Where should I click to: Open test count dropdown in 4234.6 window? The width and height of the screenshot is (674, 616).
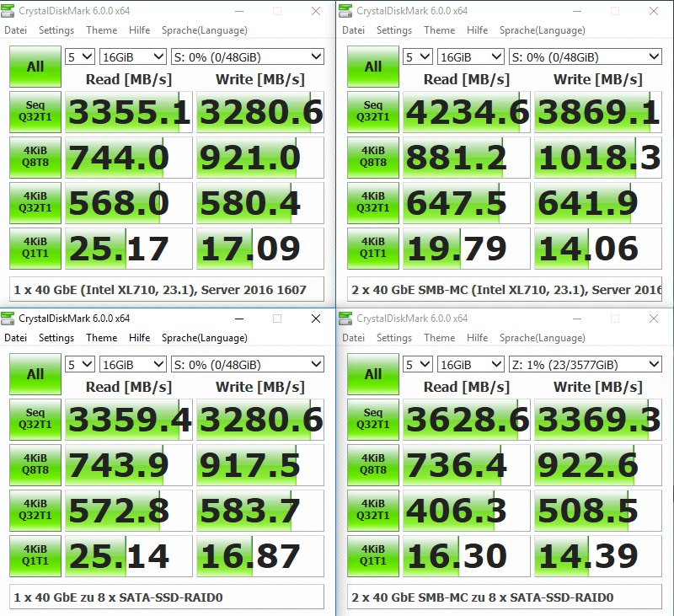418,56
